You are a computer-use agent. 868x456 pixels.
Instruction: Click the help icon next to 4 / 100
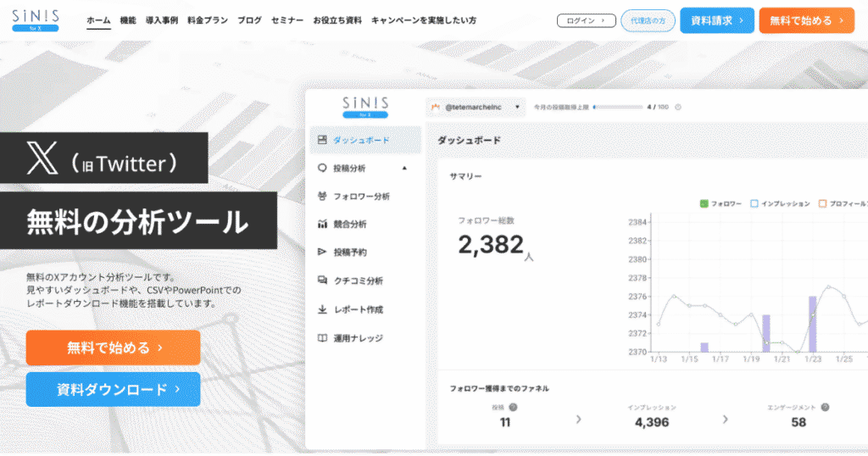coord(678,107)
